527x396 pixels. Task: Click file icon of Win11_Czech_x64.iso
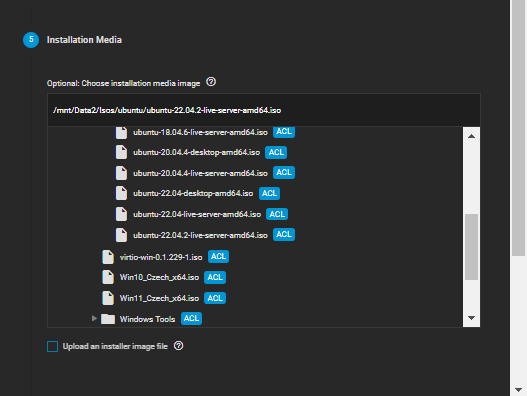tap(108, 298)
